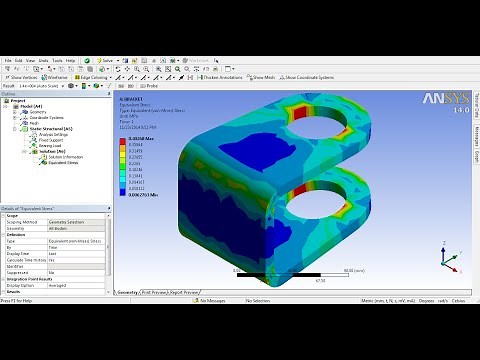
Task: Expand the Coordinate Systems tree node
Action: click(15, 118)
